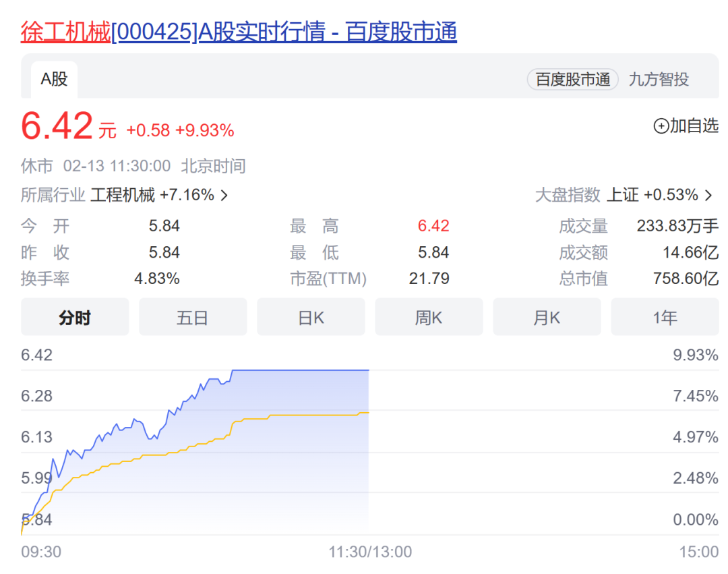
Task: Switch to the 1年 chart tab
Action: pyautogui.click(x=665, y=317)
